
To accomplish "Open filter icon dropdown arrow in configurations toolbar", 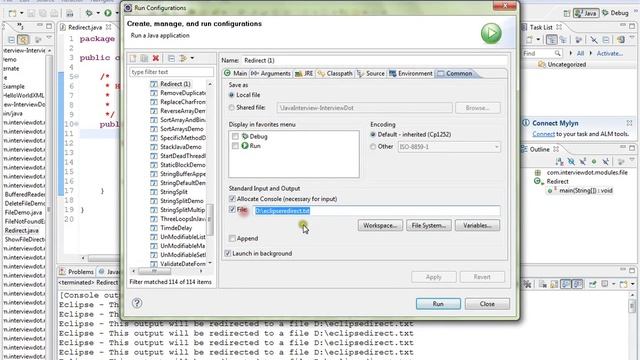I will [x=192, y=58].
